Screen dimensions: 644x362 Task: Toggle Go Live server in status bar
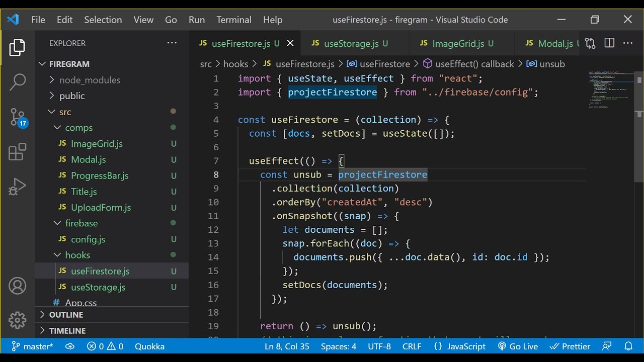tap(518, 346)
